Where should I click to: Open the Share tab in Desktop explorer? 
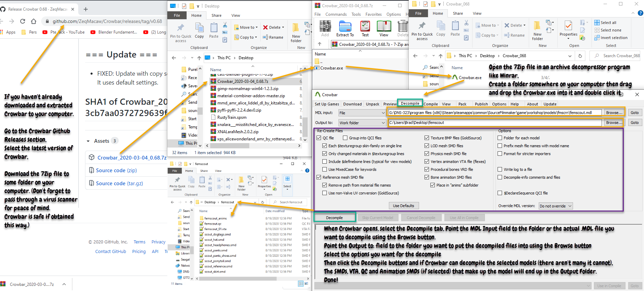(x=216, y=15)
